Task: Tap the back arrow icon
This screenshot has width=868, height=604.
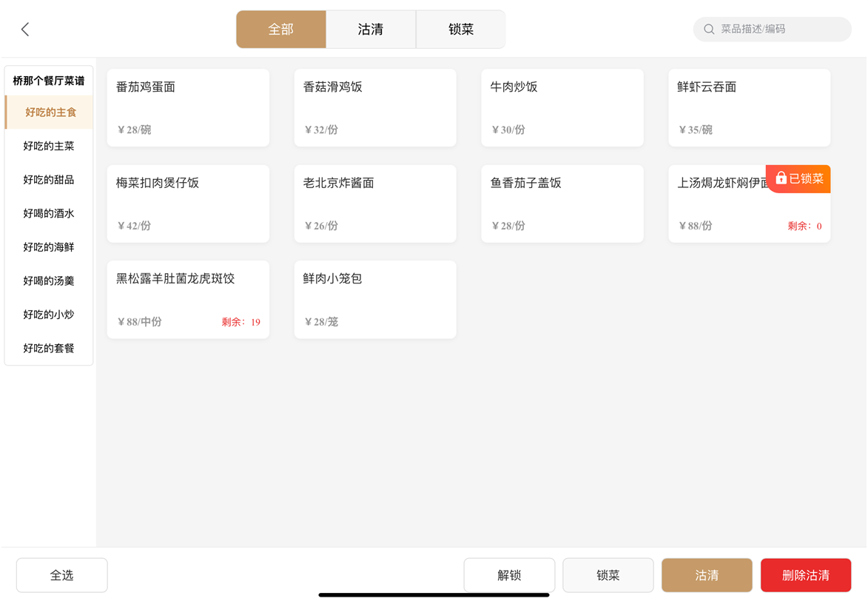Action: [x=25, y=30]
